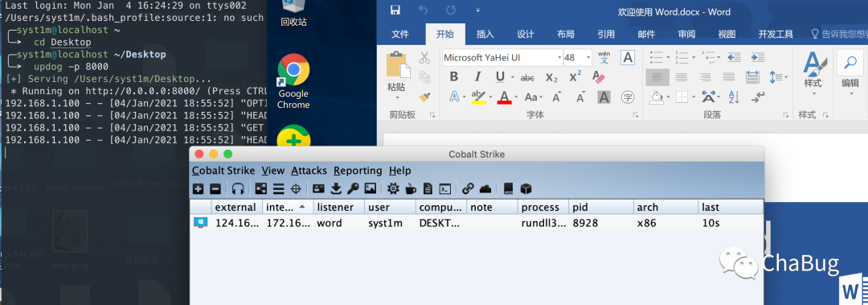Click the coffee cup Java applet icon
868x305 pixels.
coord(410,189)
